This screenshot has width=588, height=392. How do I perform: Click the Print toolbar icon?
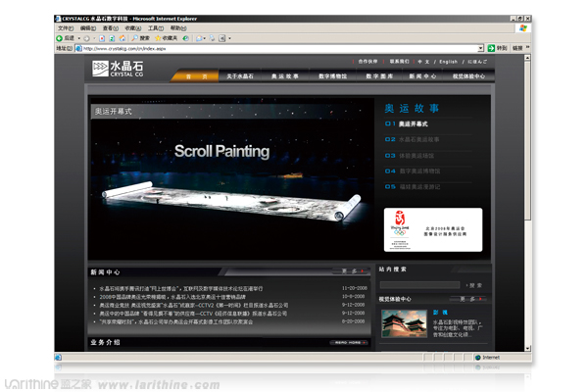(x=213, y=38)
